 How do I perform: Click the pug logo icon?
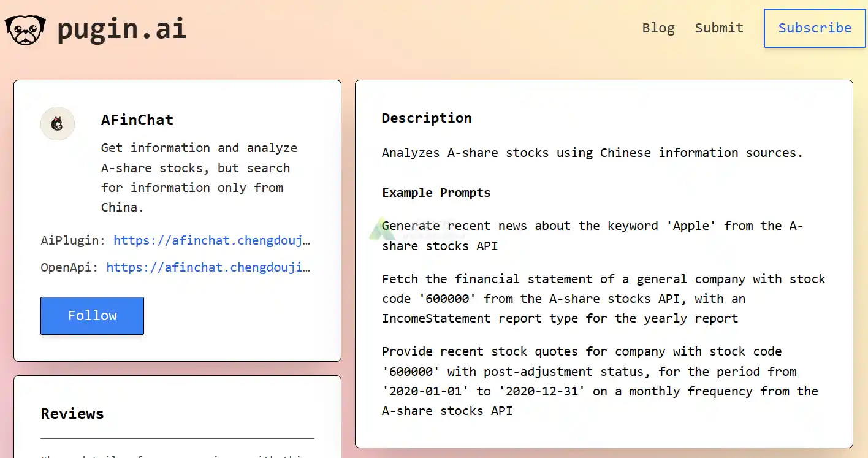tap(25, 29)
